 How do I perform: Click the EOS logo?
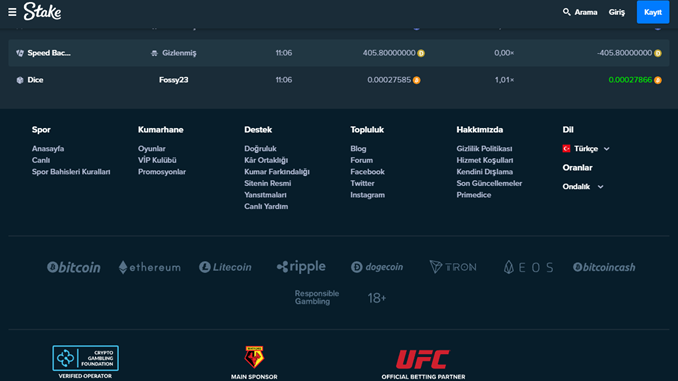click(x=528, y=267)
